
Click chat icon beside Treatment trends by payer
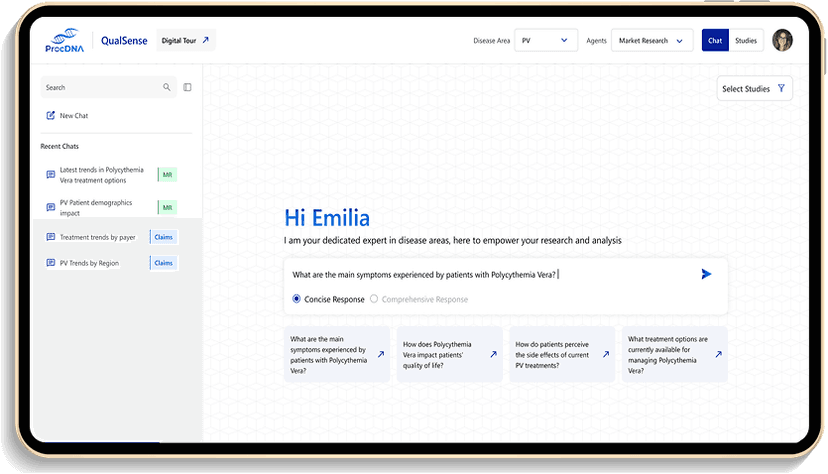[51, 237]
